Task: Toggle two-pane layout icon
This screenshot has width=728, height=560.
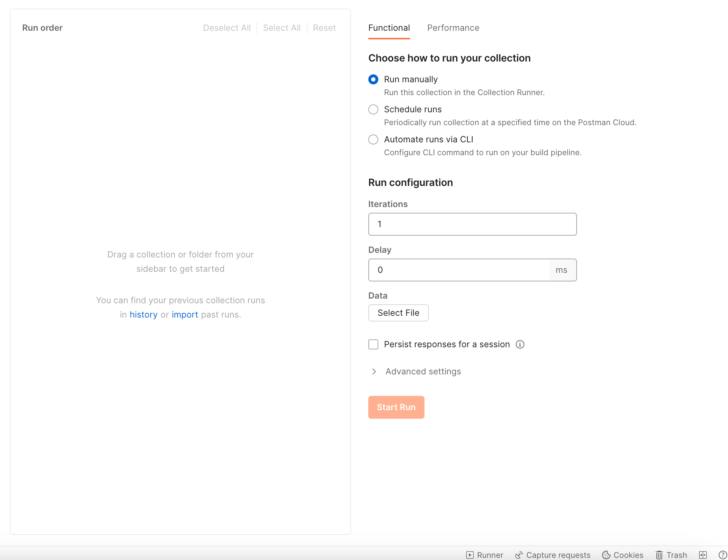Action: point(703,555)
